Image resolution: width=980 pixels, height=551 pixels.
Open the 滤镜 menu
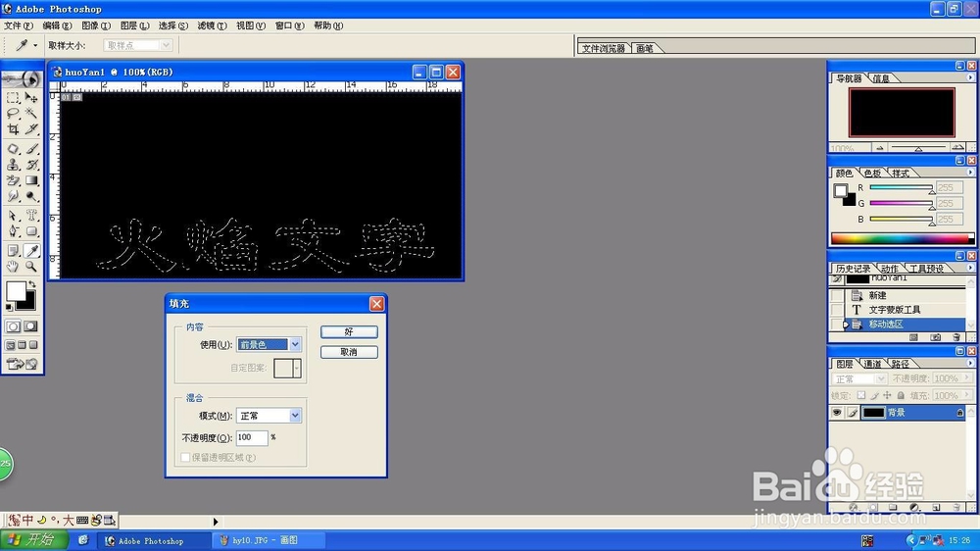(x=212, y=25)
